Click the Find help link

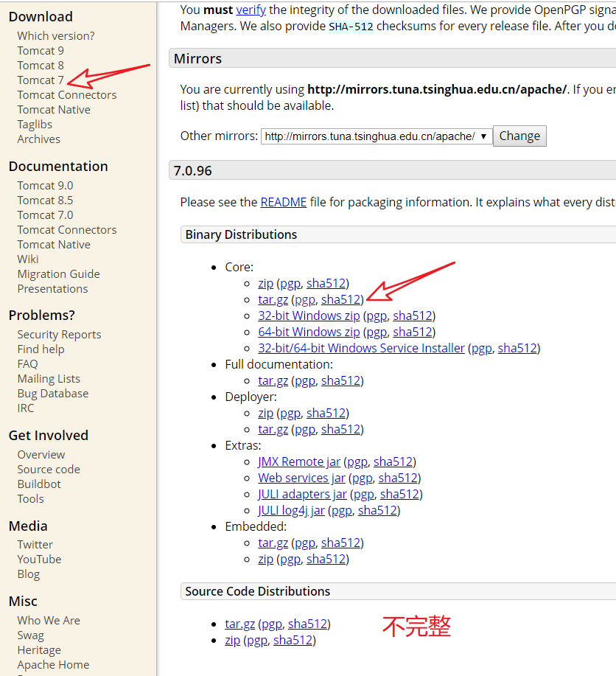41,349
